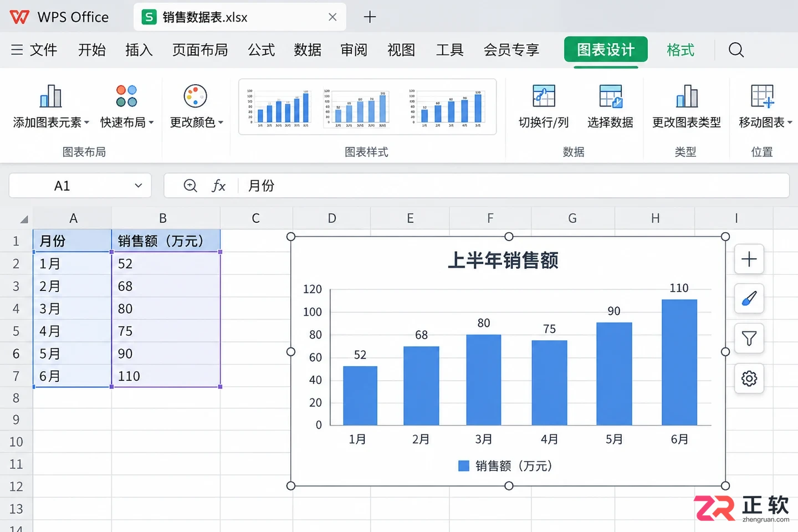Click the fx insert function icon
Viewport: 798px width, 532px height.
[x=218, y=186]
